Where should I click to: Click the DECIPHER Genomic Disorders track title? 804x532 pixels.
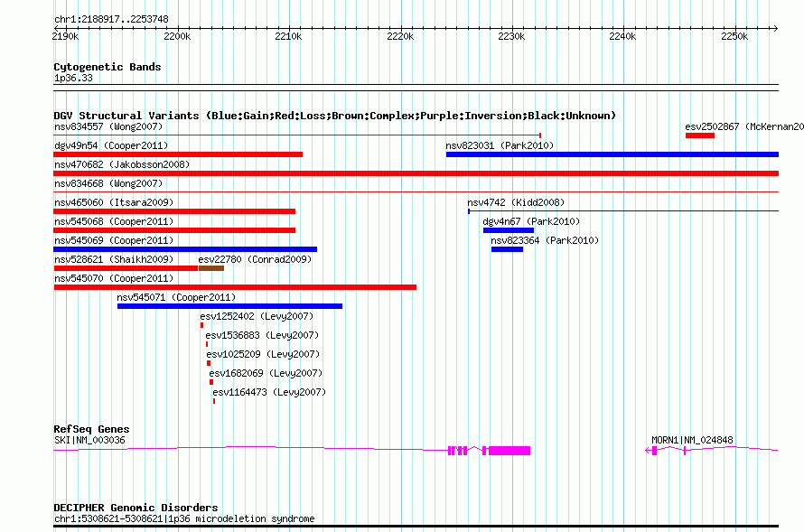tap(136, 508)
